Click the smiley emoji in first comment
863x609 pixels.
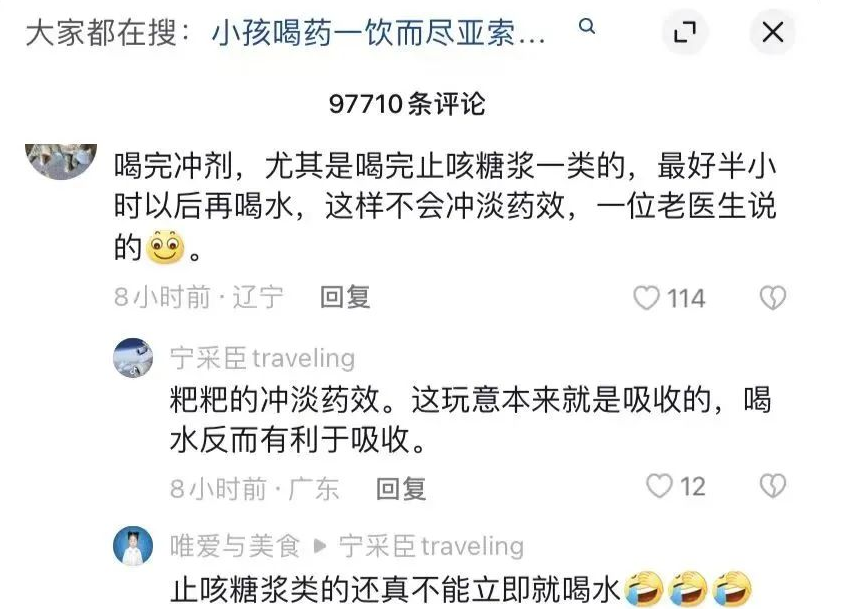pyautogui.click(x=165, y=248)
